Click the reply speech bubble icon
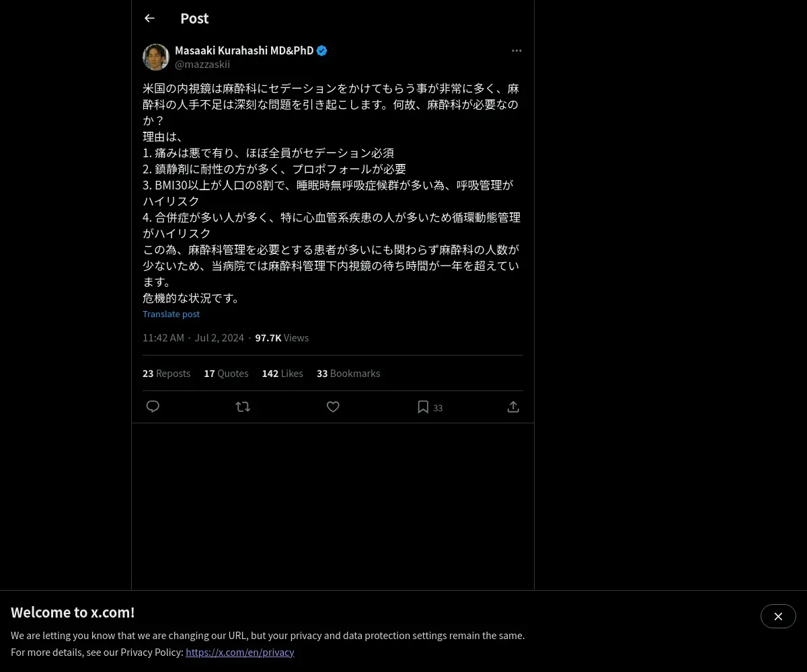This screenshot has width=807, height=672. coord(153,407)
